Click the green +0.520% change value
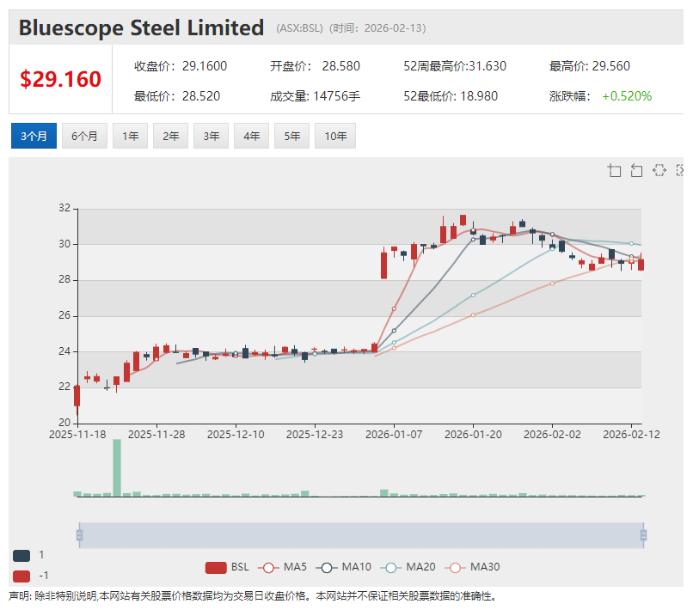The image size is (693, 616). click(x=627, y=96)
